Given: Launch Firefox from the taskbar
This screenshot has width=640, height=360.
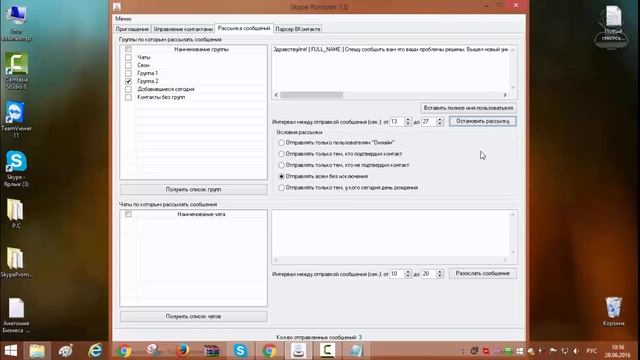Looking at the screenshot, I should click(182, 351).
